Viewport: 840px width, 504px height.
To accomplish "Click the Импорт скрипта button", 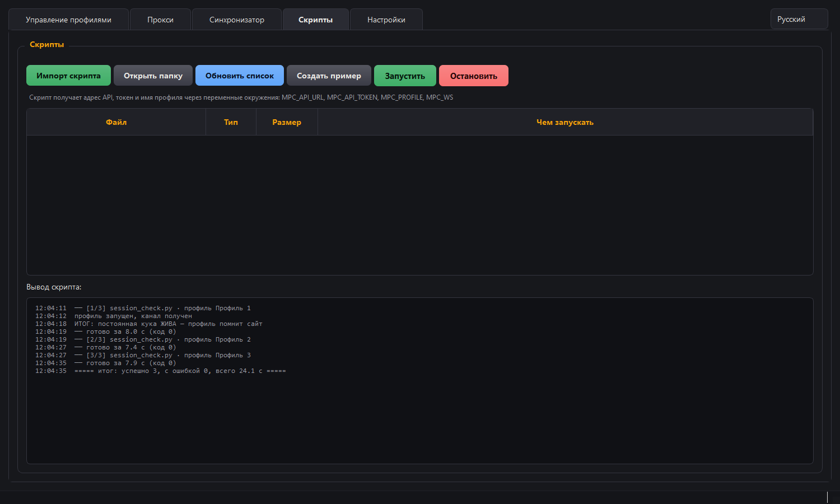I will tap(68, 76).
